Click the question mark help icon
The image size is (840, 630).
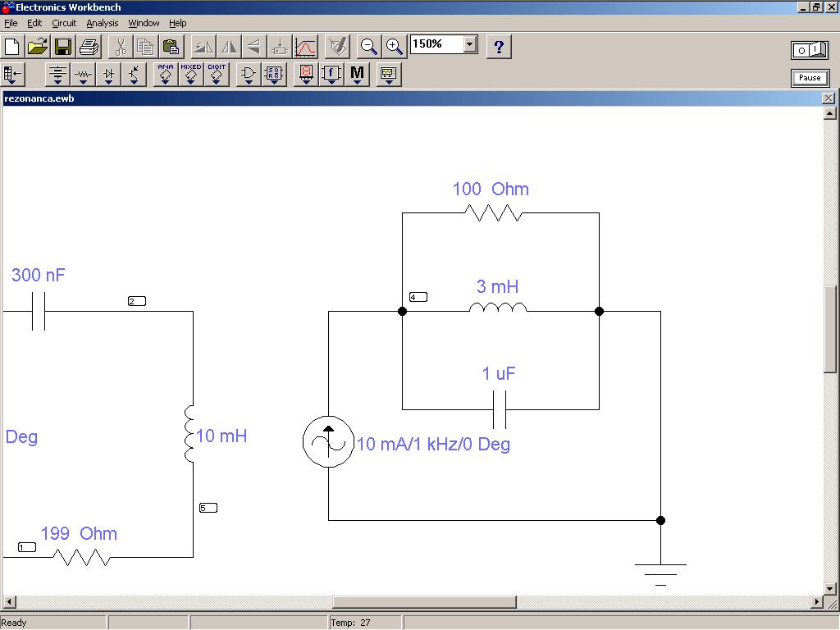point(499,47)
